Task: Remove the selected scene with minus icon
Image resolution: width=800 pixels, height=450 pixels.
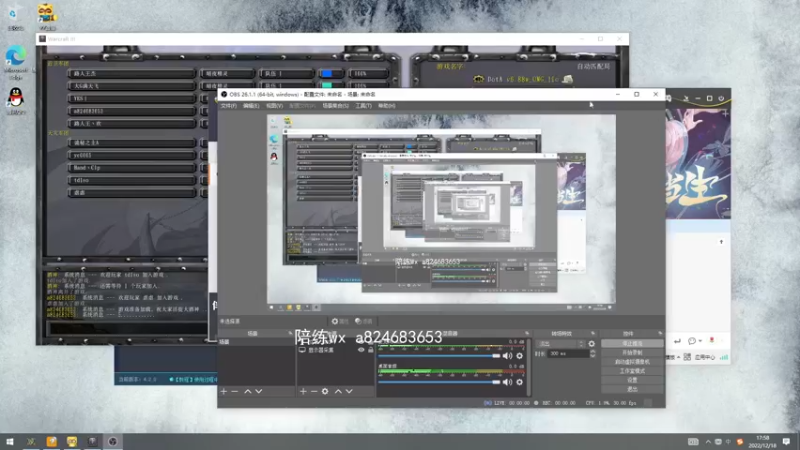Action: [x=235, y=391]
